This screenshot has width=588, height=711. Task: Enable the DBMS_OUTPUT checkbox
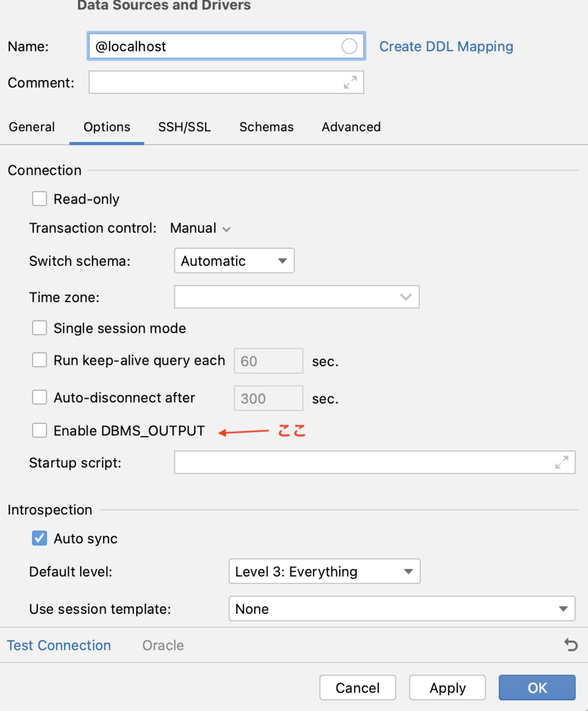click(40, 431)
